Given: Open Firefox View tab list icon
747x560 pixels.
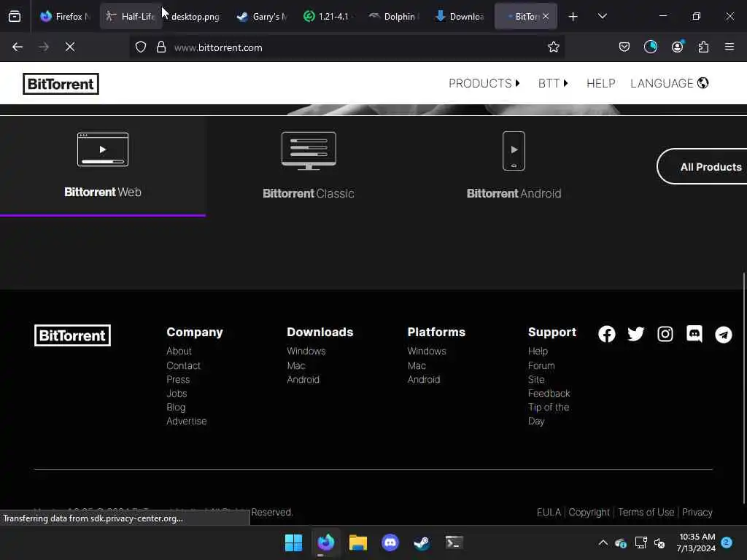Looking at the screenshot, I should tap(15, 16).
